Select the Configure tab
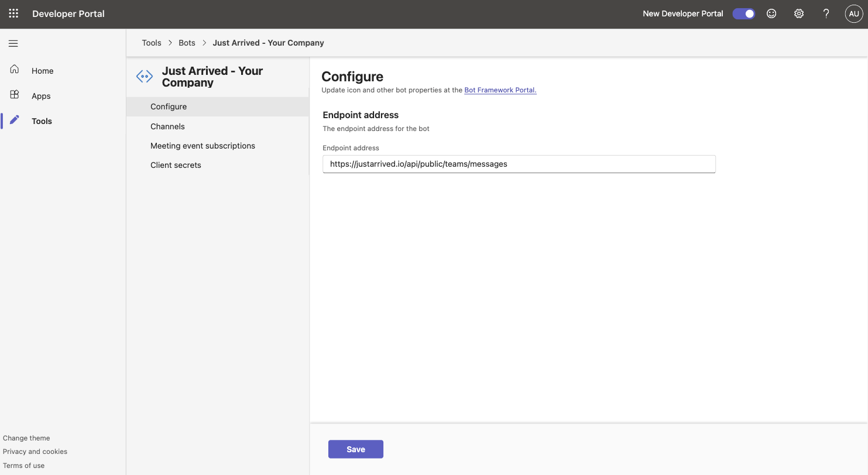The width and height of the screenshot is (868, 475). [218, 106]
